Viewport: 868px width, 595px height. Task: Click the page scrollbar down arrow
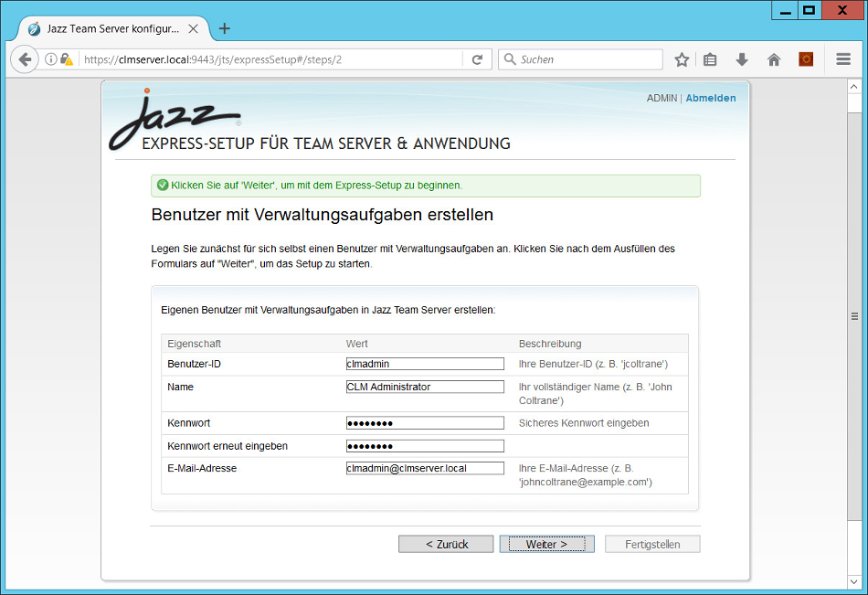tap(854, 581)
